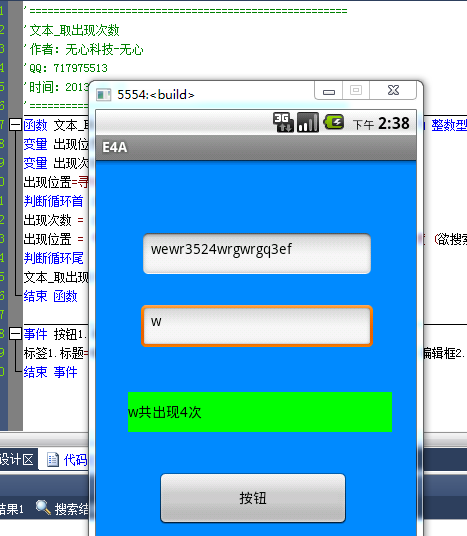Click the code tab document icon

[53, 459]
